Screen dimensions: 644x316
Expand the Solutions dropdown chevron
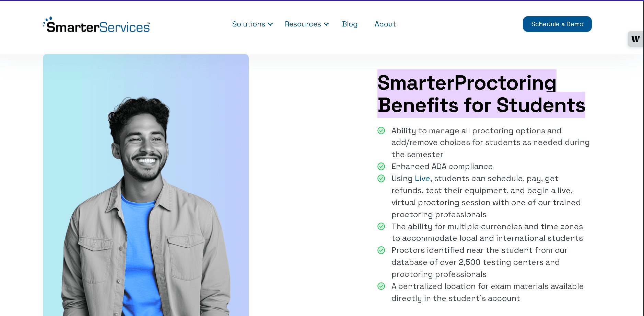[270, 24]
